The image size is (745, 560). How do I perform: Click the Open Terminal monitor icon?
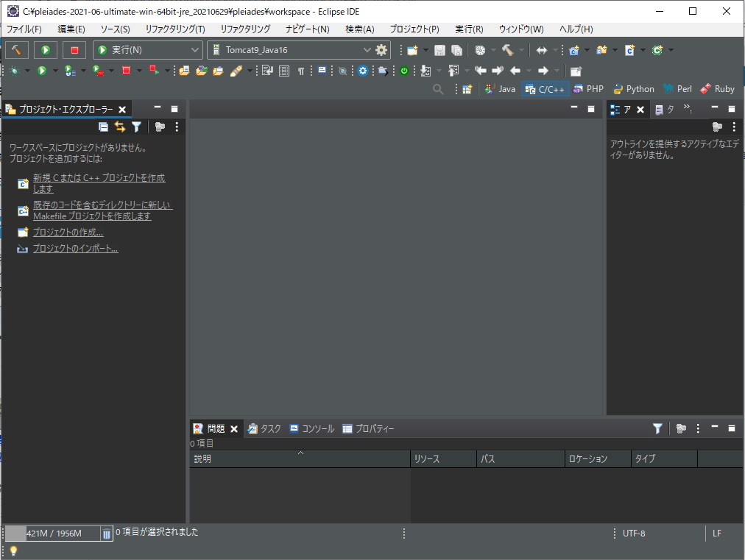(322, 71)
